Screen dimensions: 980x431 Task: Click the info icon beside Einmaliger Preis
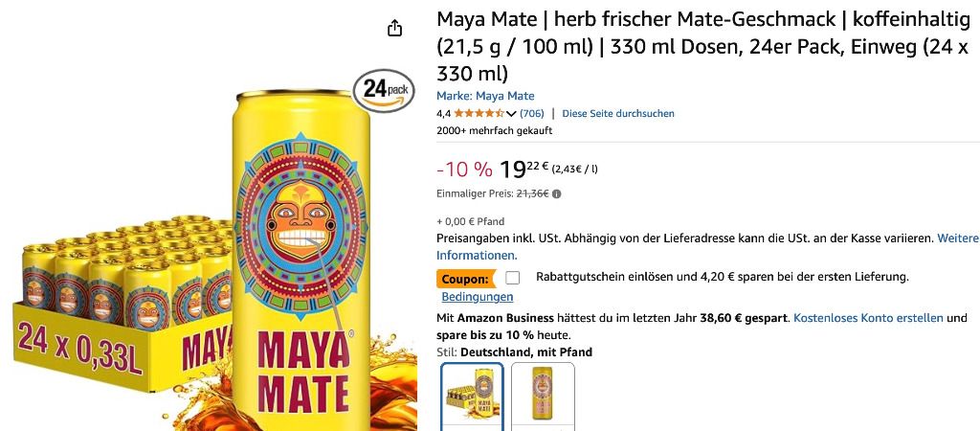557,193
